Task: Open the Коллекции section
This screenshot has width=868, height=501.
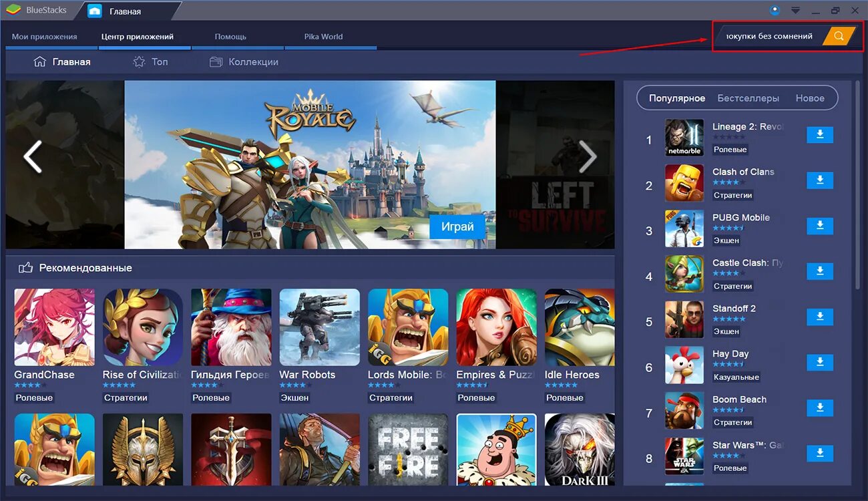Action: [x=244, y=61]
